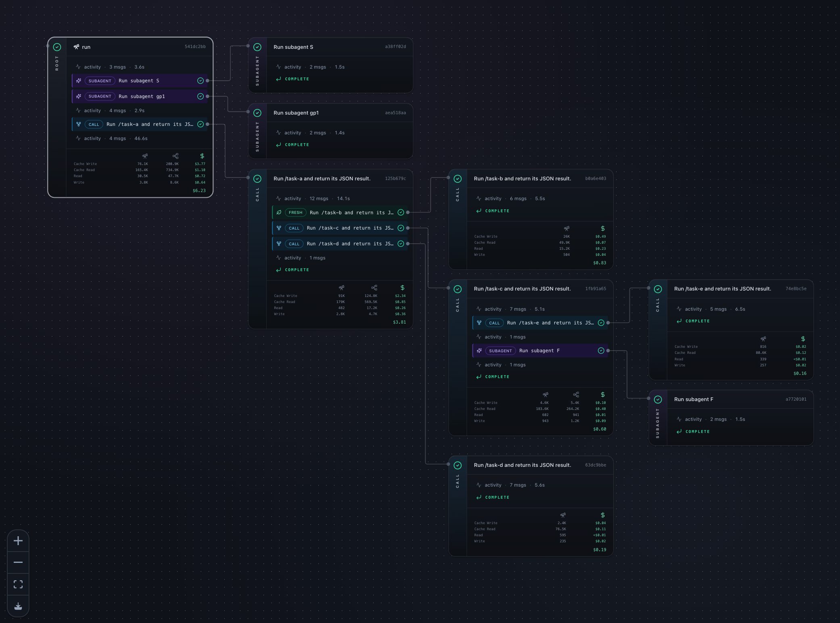Click status check on Run subagent F node
This screenshot has height=623, width=840.
pyautogui.click(x=658, y=399)
